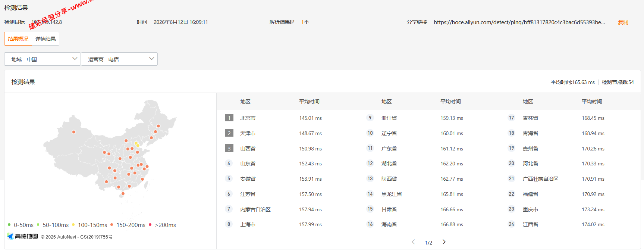Click the 平均时间:165.63 ms summary
The image size is (644, 252).
click(x=572, y=82)
